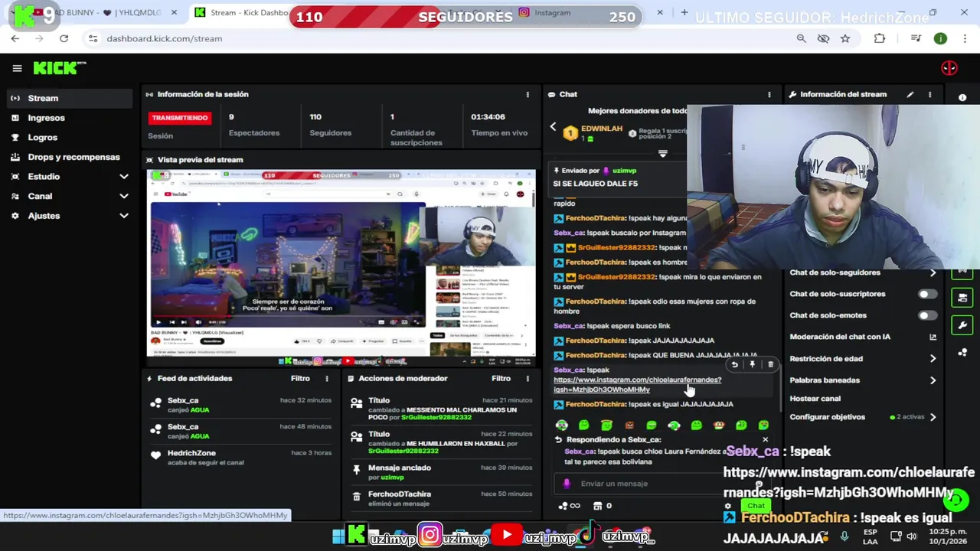This screenshot has width=980, height=551.
Task: Click HedrichZone in activity feed
Action: pos(191,453)
